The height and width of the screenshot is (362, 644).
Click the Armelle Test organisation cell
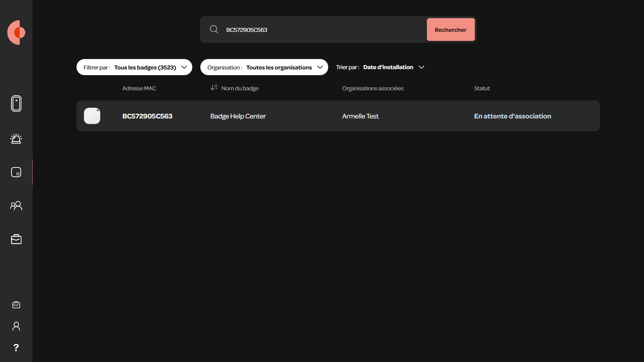click(360, 116)
